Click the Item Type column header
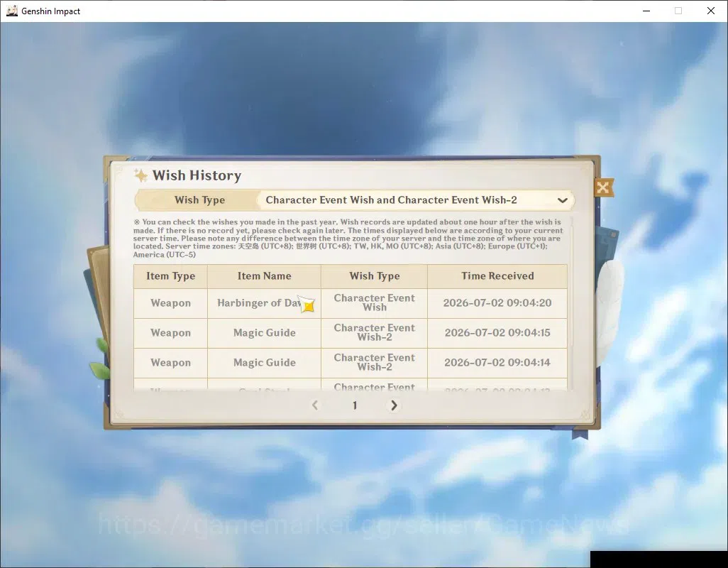Viewport: 728px width, 568px height. [170, 276]
